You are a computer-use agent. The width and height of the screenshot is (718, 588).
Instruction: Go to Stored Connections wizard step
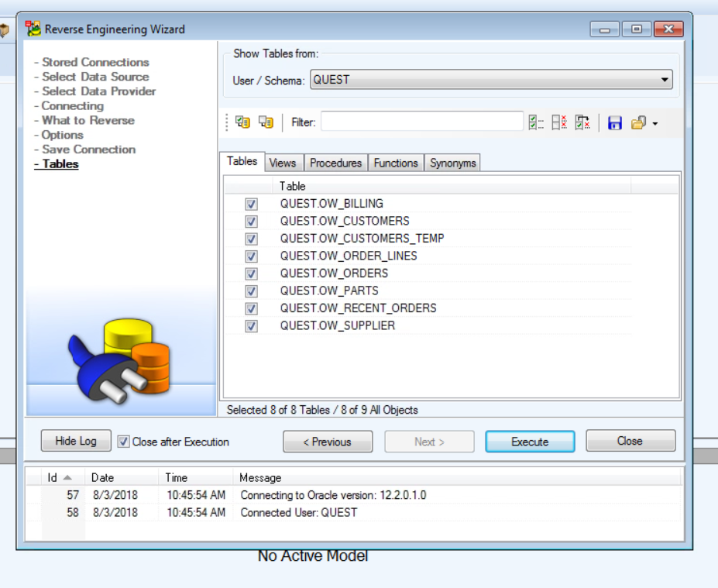tap(95, 62)
